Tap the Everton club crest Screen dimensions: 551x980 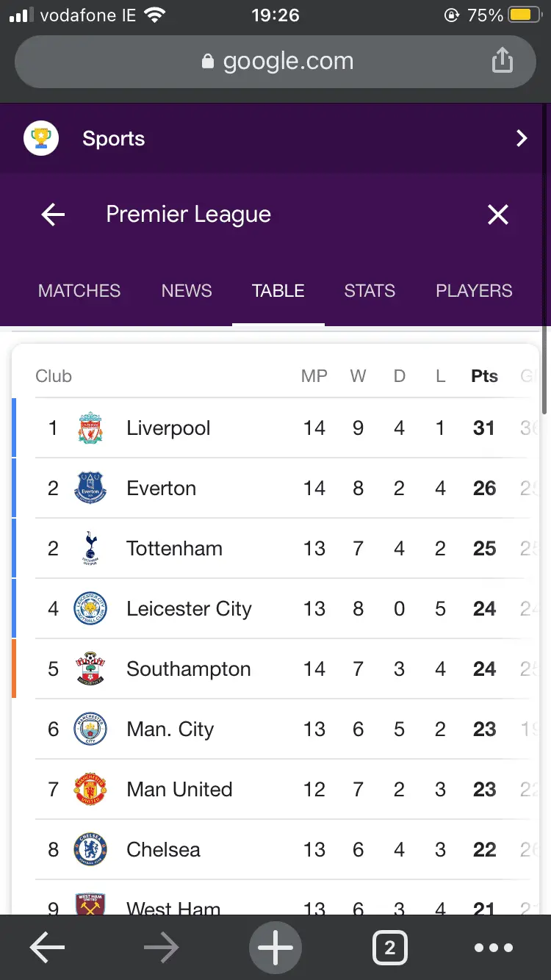pyautogui.click(x=90, y=489)
